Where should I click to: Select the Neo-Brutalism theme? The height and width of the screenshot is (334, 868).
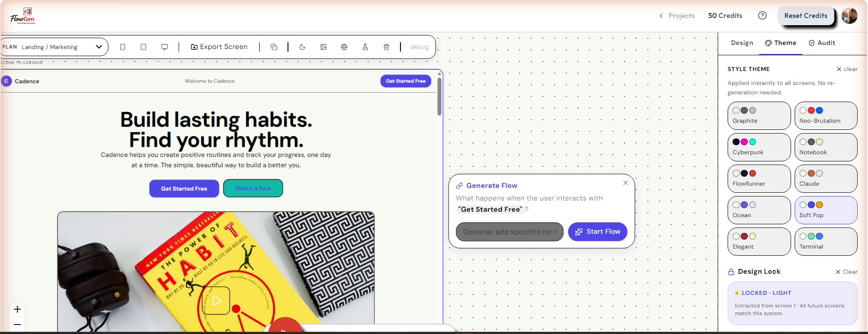(826, 116)
